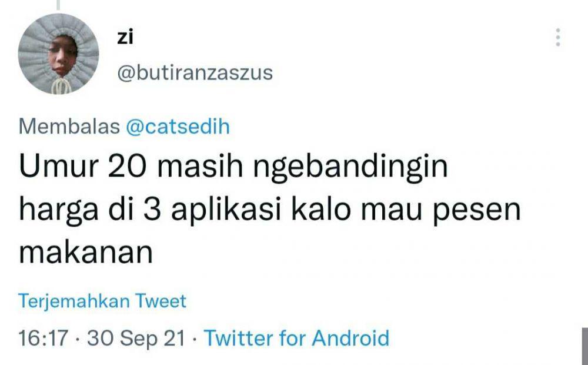Image resolution: width=588 pixels, height=365 pixels.
Task: Open the @butiranzaszus handle profile
Action: point(195,73)
